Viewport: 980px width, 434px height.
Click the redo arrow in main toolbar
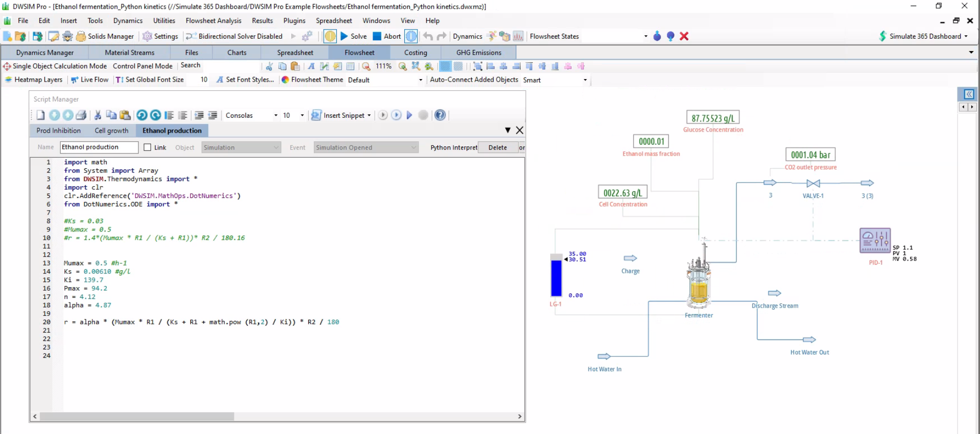442,36
